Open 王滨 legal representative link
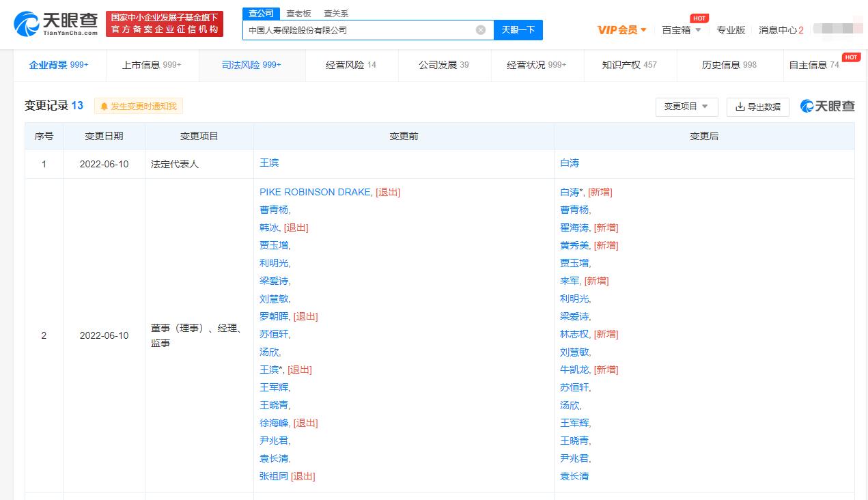The image size is (868, 500). [x=269, y=163]
